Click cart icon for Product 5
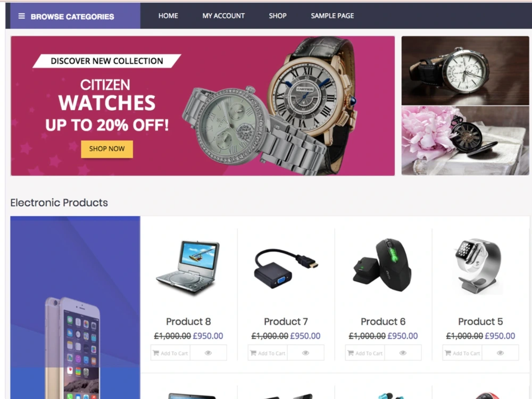The width and height of the screenshot is (532, 399). pyautogui.click(x=448, y=353)
